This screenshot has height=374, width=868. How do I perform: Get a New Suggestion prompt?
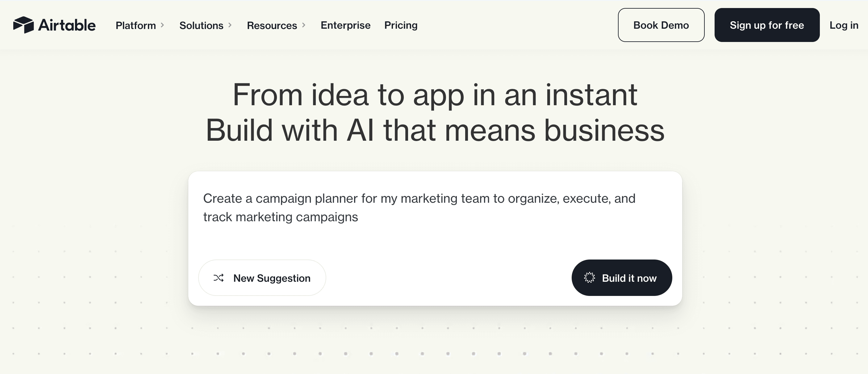click(x=272, y=278)
